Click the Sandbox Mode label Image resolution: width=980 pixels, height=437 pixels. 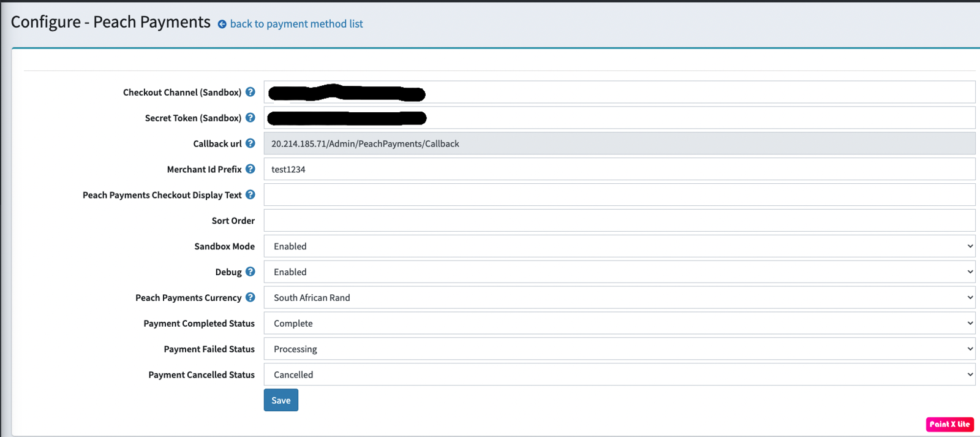[225, 246]
